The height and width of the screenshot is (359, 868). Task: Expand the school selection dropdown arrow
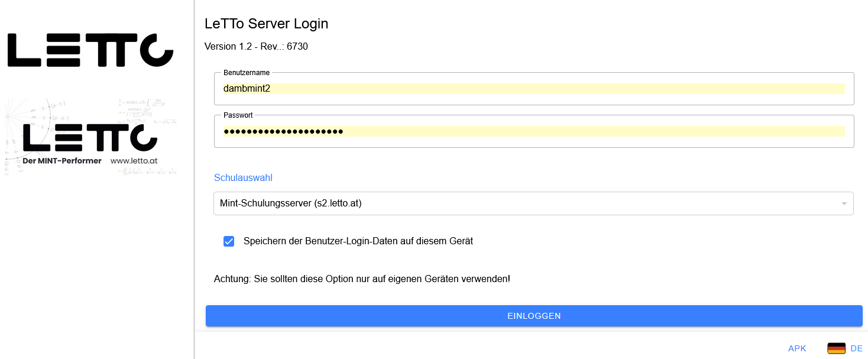click(x=844, y=203)
